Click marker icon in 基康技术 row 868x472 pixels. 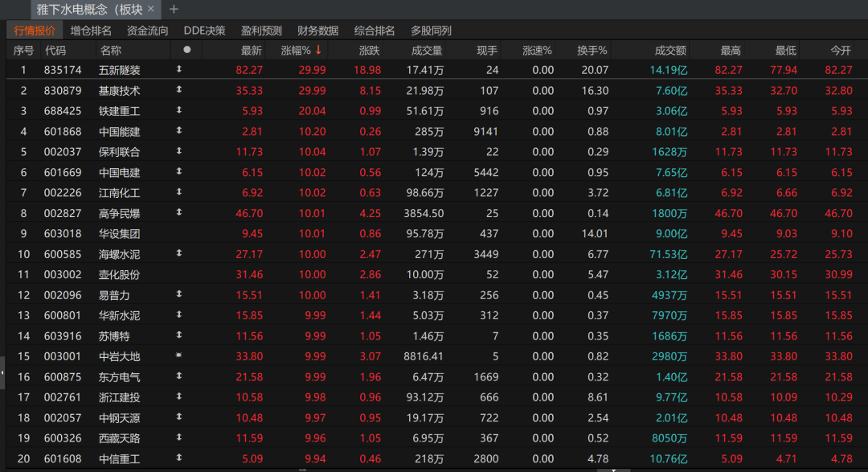pos(178,90)
